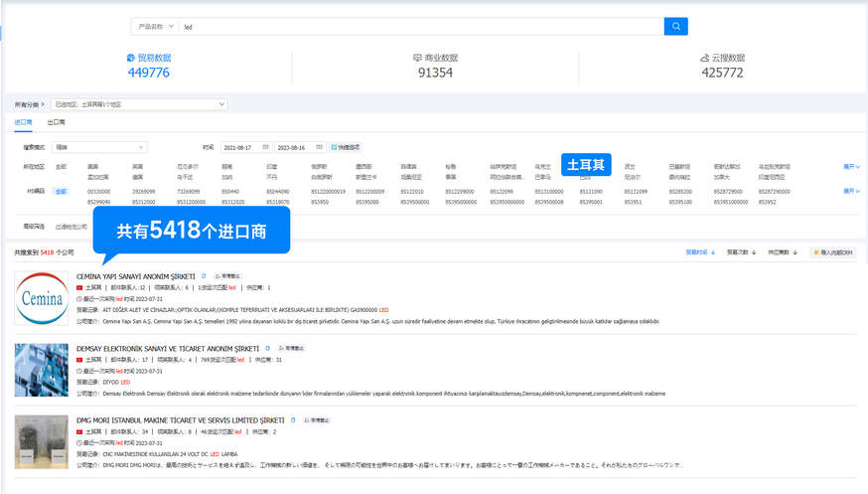Filter by HS code 85312000
Image resolution: width=868 pixels, height=494 pixels.
pyautogui.click(x=143, y=202)
